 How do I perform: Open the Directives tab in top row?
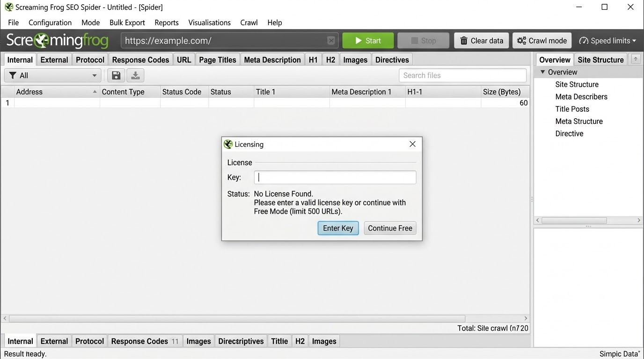[x=392, y=59]
